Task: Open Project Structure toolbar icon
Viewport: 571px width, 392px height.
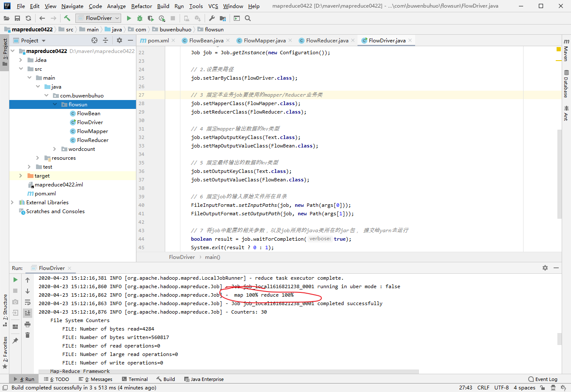Action: tap(223, 18)
